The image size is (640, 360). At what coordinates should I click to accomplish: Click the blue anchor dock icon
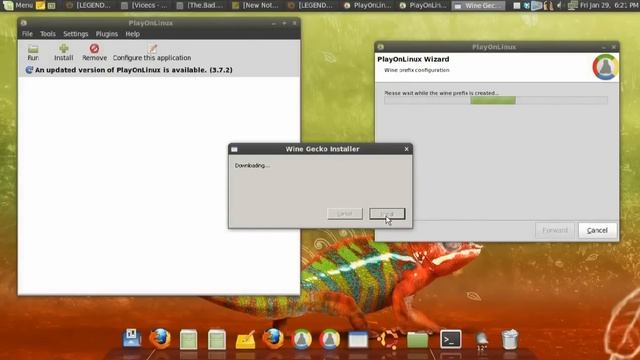131,339
